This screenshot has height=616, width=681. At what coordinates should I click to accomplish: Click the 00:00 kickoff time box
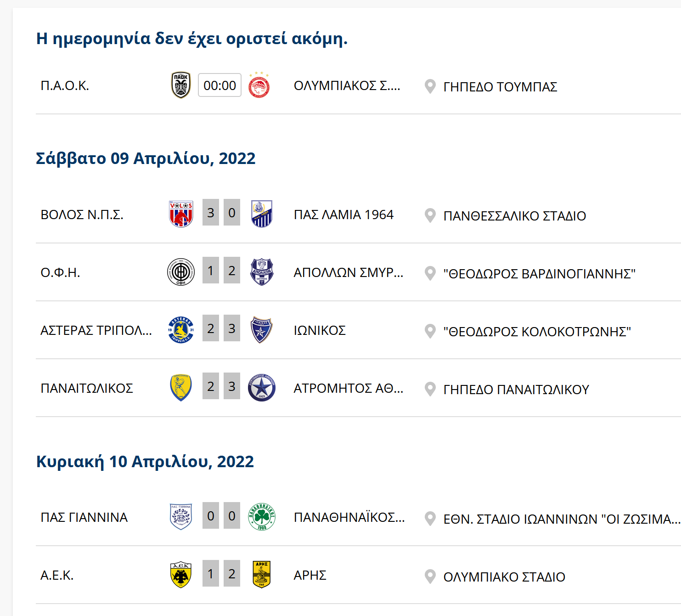(x=219, y=85)
